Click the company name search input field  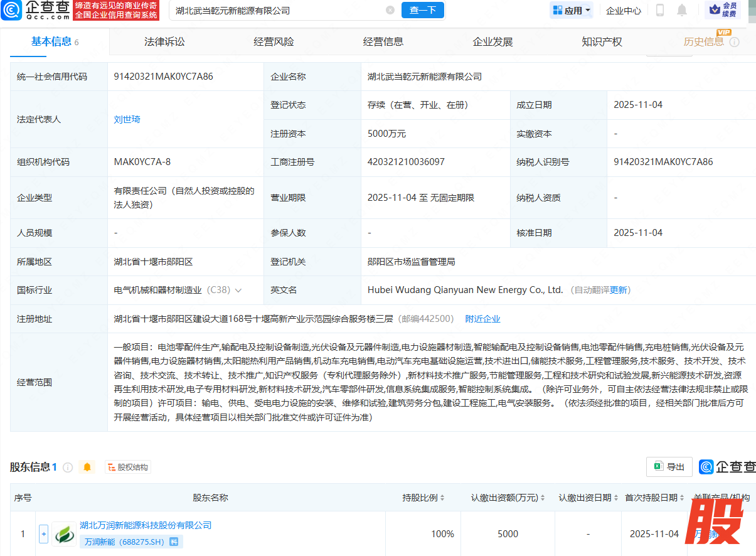[276, 10]
